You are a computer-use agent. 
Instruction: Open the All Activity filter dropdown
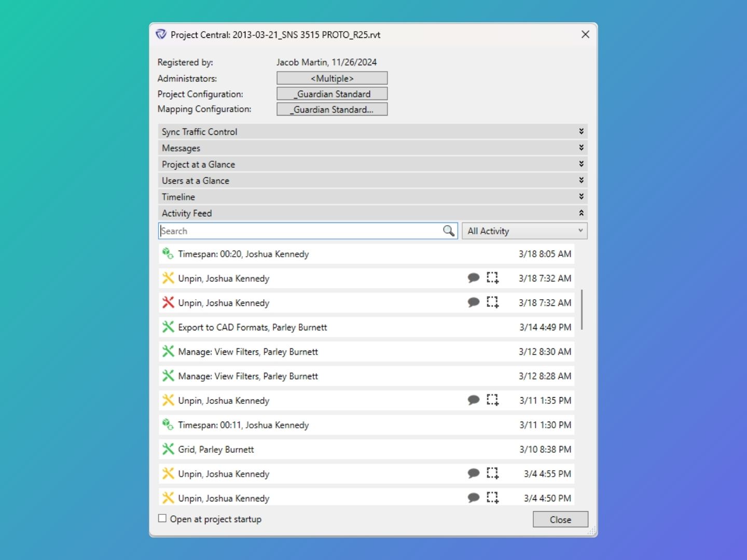coord(524,231)
